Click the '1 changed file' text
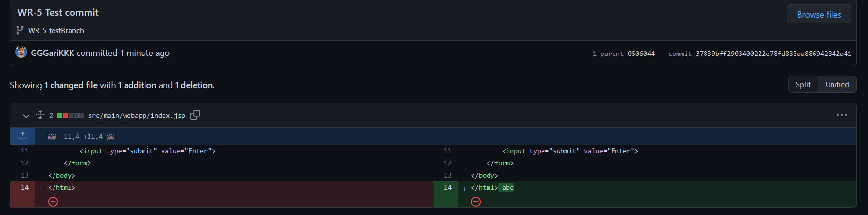Image resolution: width=868 pixels, height=215 pixels. [x=71, y=85]
